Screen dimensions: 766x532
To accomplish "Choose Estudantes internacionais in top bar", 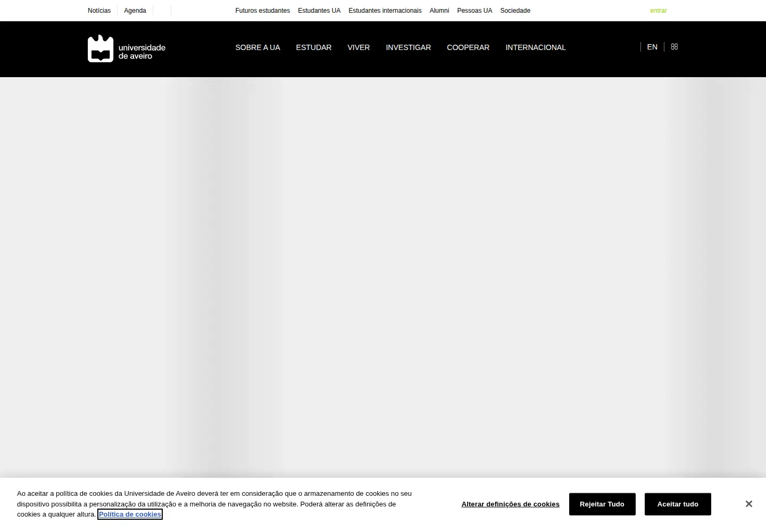I will (385, 11).
